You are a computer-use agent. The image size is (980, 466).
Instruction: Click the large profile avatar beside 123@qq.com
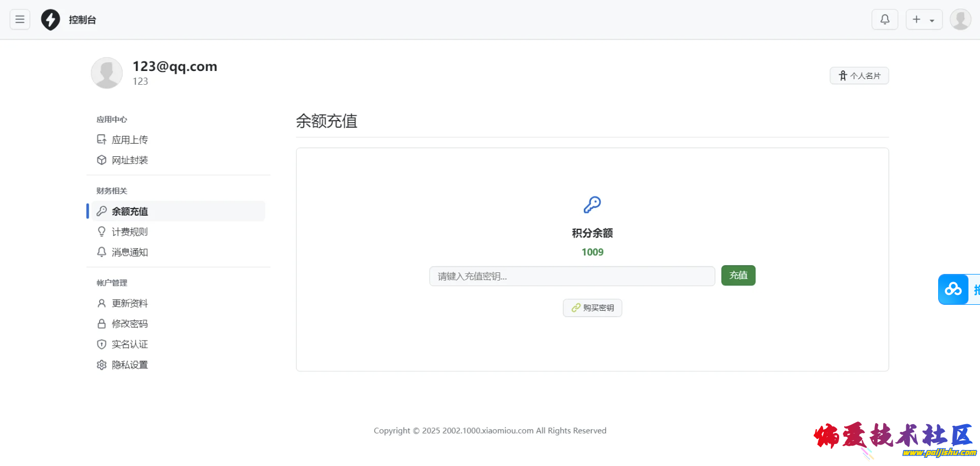pos(107,73)
